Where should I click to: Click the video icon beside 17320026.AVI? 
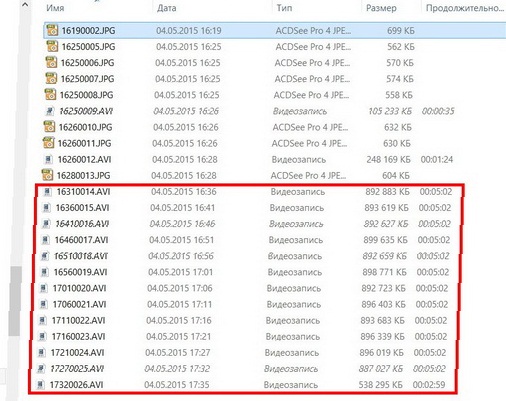(x=40, y=385)
